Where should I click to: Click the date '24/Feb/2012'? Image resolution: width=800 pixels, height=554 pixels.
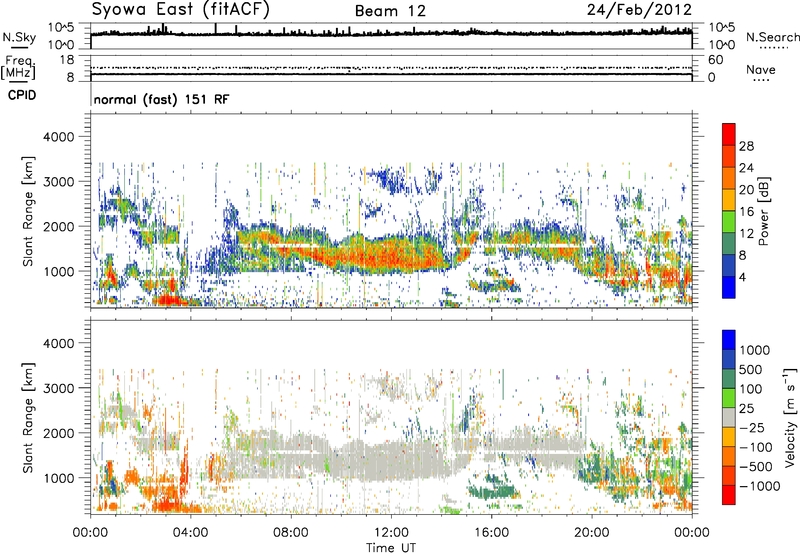(x=639, y=10)
